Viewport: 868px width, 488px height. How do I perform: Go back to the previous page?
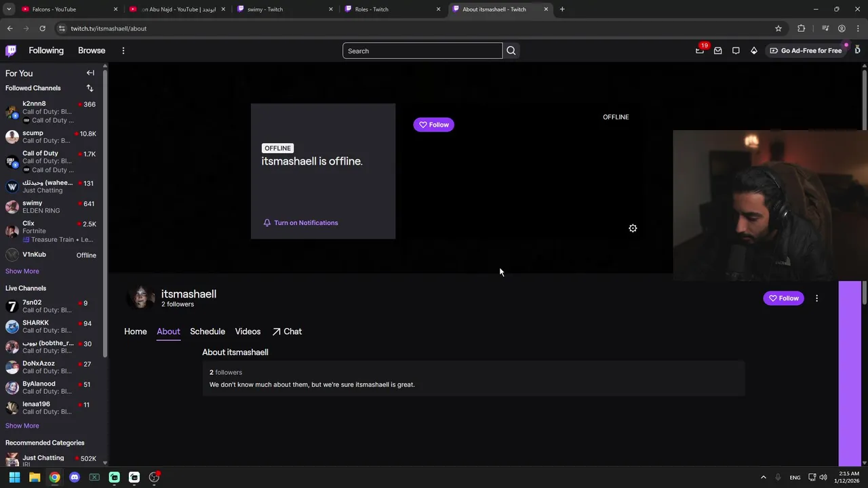[x=9, y=28]
